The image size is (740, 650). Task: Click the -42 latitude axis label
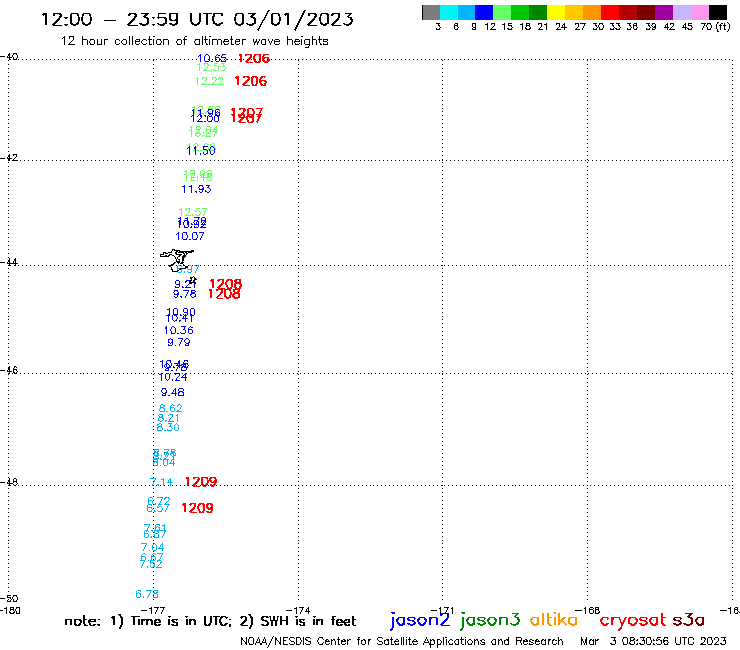click(x=9, y=158)
